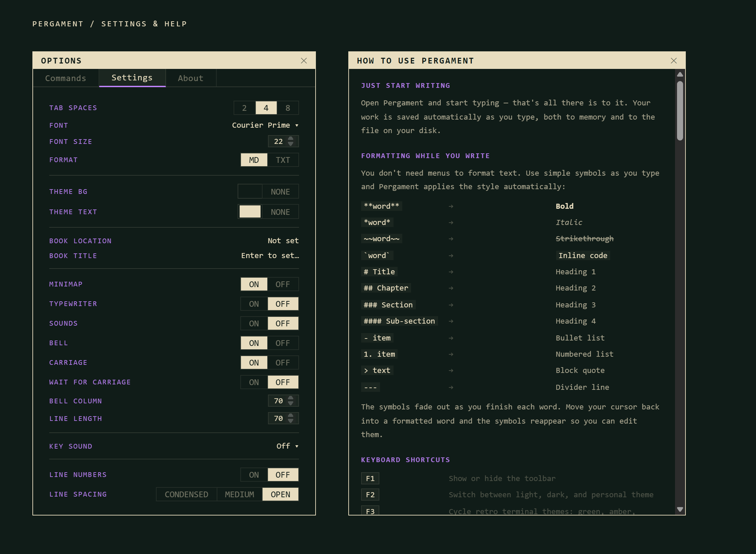This screenshot has height=554, width=756.
Task: Set tab spaces to 4
Action: pos(266,108)
